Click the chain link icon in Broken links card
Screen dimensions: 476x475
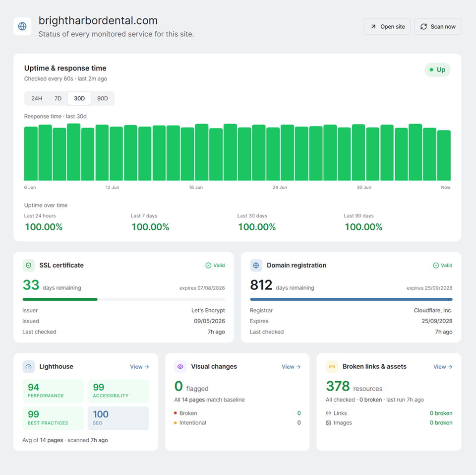coord(332,366)
